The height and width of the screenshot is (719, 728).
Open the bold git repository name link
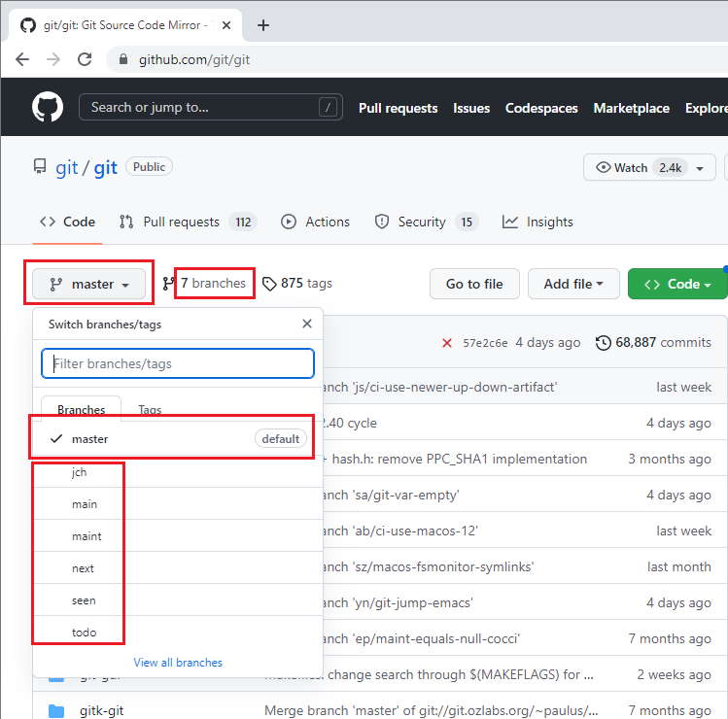coord(105,167)
